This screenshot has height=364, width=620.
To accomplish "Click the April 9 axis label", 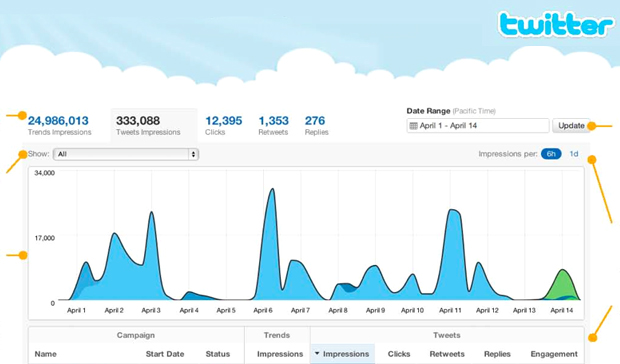I will coord(375,310).
